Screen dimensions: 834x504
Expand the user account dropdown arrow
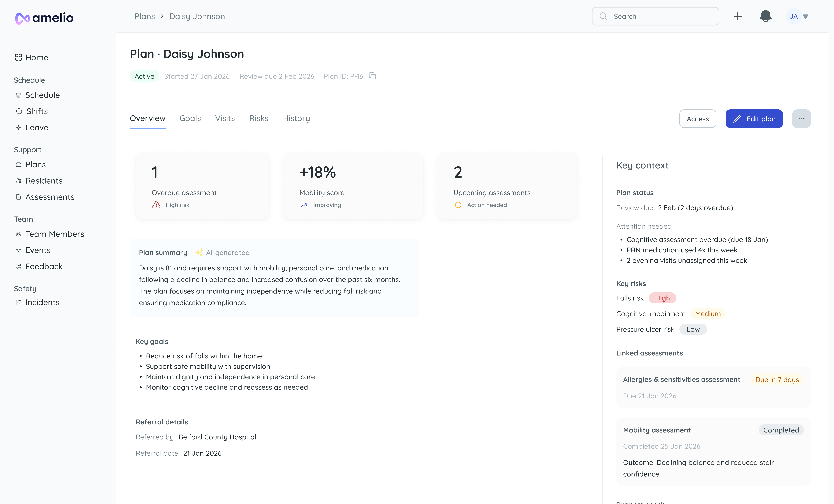pyautogui.click(x=806, y=17)
